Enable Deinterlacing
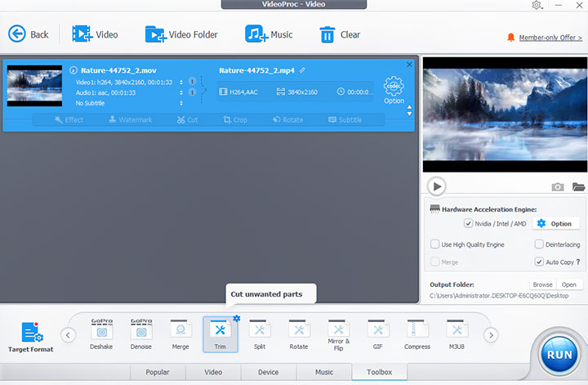The width and height of the screenshot is (588, 385). (x=539, y=244)
